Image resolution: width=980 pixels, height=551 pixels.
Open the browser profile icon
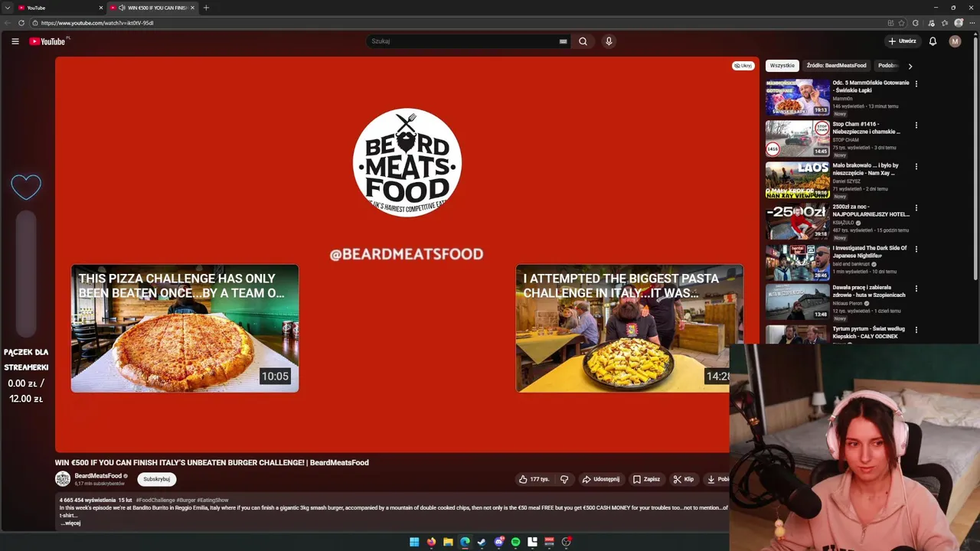(x=959, y=23)
